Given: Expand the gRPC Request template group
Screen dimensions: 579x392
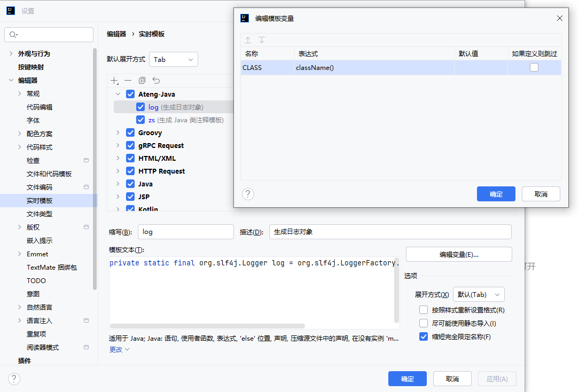Looking at the screenshot, I should coord(118,145).
